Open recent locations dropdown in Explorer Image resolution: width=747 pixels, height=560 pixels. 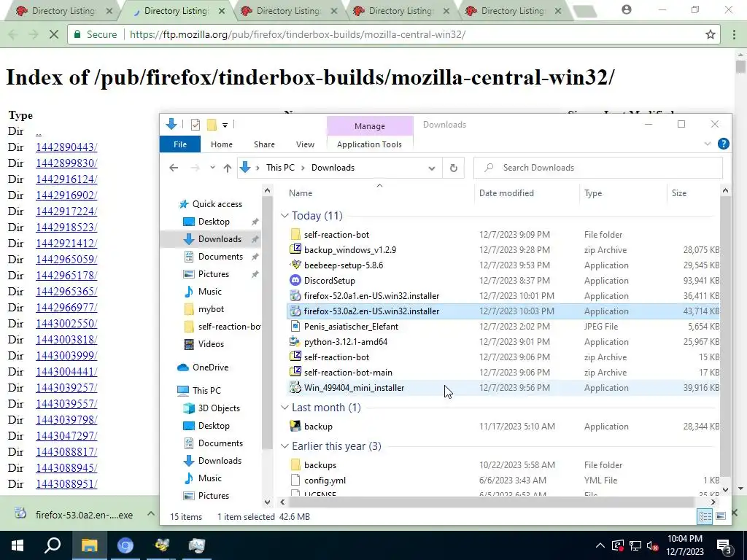pyautogui.click(x=212, y=168)
